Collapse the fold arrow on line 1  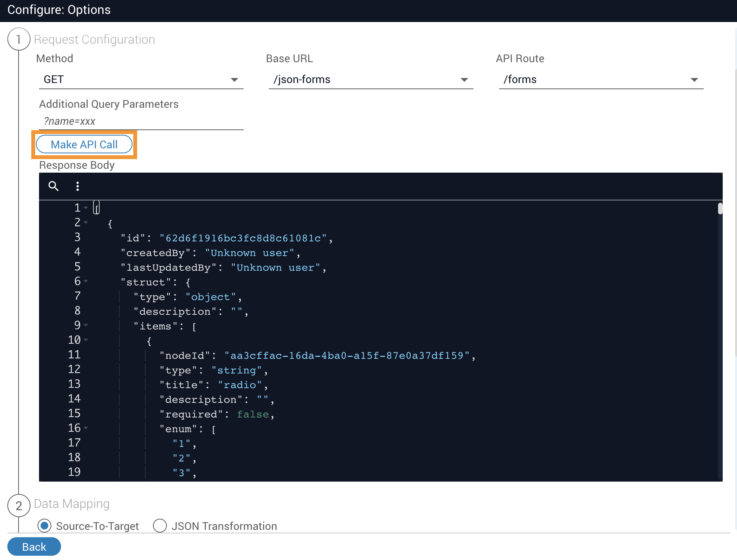pyautogui.click(x=86, y=208)
